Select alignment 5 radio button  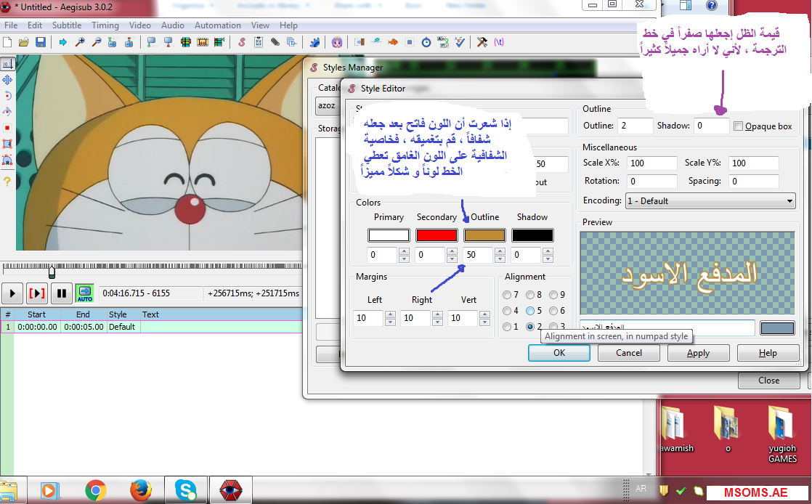tap(530, 311)
